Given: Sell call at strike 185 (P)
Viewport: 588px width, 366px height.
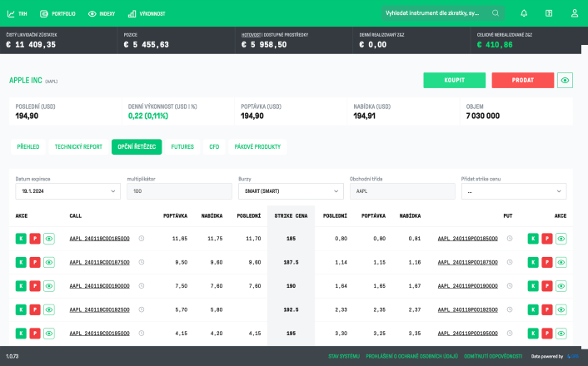Looking at the screenshot, I should coord(35,239).
